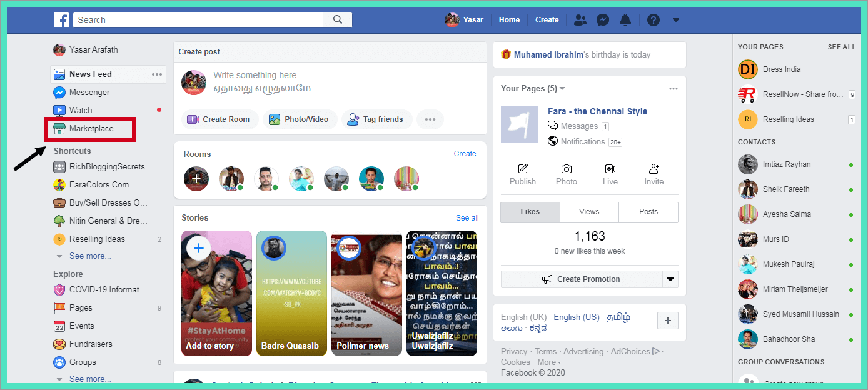
Task: Open Fara - the Chennai Style page
Action: 597,111
